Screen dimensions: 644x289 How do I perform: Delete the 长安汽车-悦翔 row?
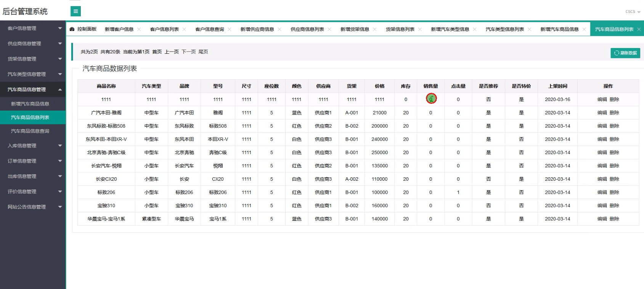coord(614,166)
